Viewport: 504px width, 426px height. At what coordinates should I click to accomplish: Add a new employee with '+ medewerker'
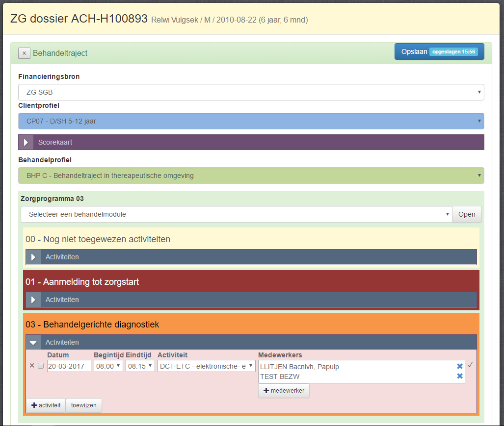click(x=284, y=391)
